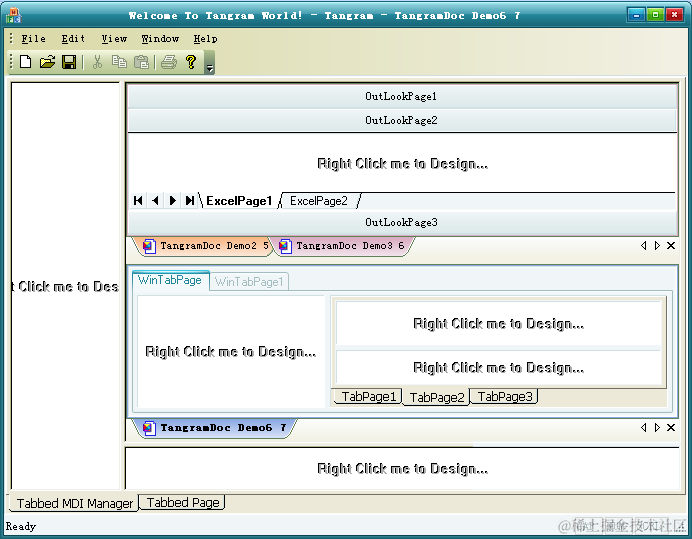Select the ExcelPage2 tab

[319, 201]
